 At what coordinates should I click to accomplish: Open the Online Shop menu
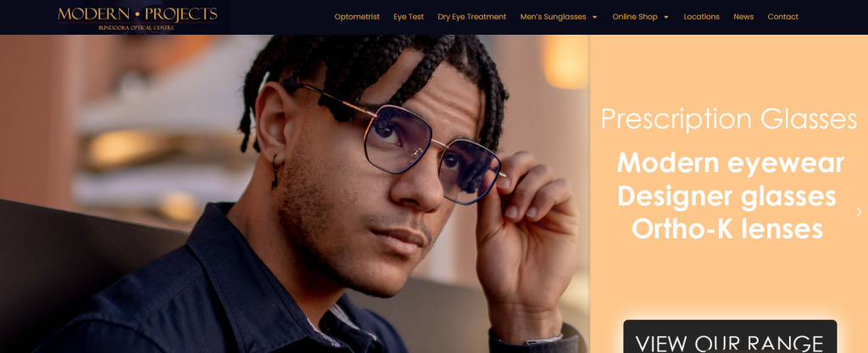[634, 17]
